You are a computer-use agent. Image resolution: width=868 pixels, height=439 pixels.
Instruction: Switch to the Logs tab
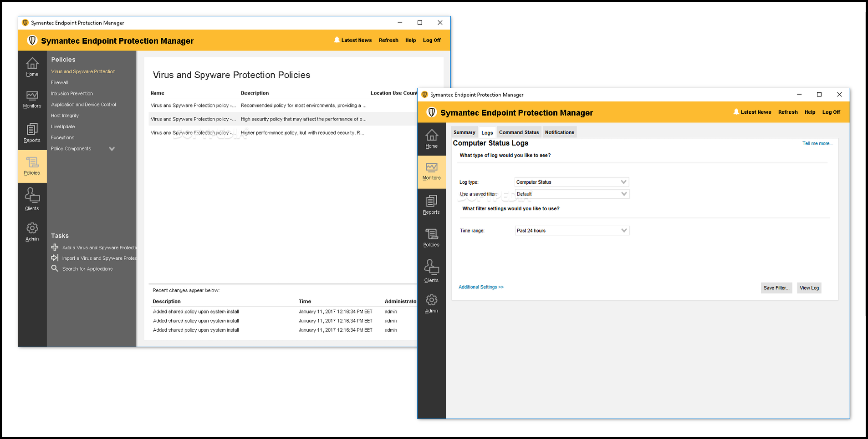coord(487,133)
